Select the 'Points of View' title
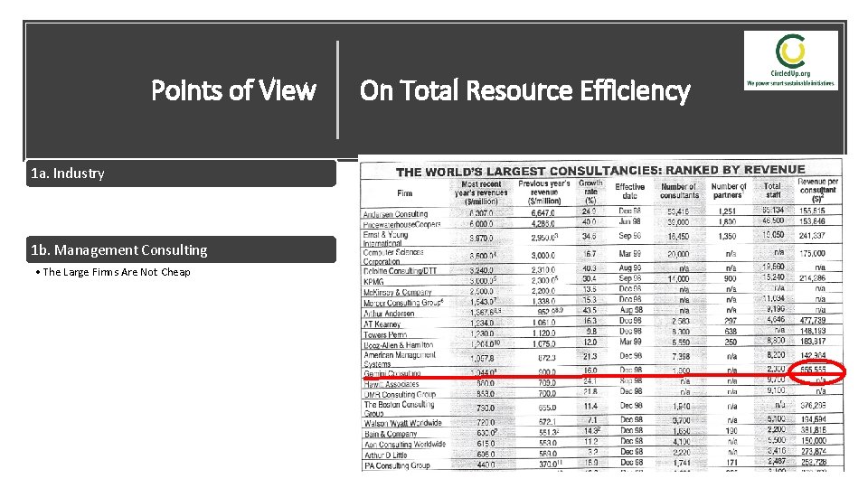Screen dimensions: 868x488 click(x=233, y=90)
